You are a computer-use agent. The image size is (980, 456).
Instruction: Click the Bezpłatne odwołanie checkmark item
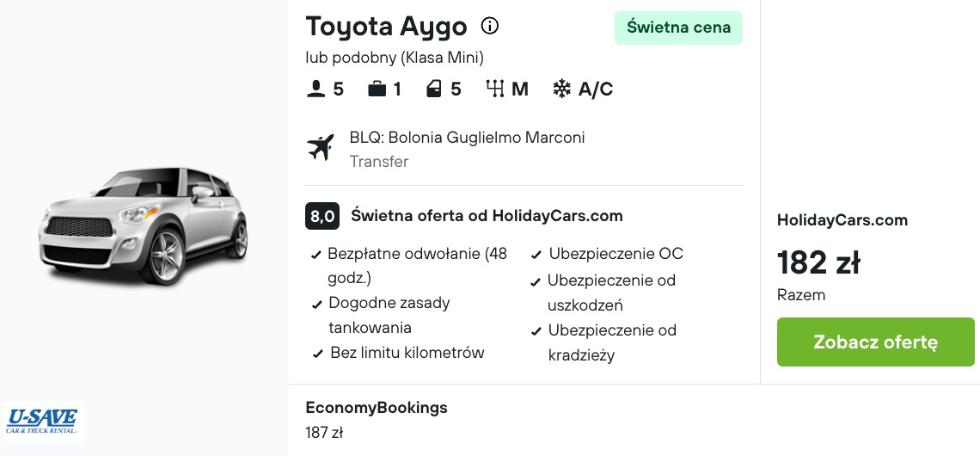tap(411, 266)
